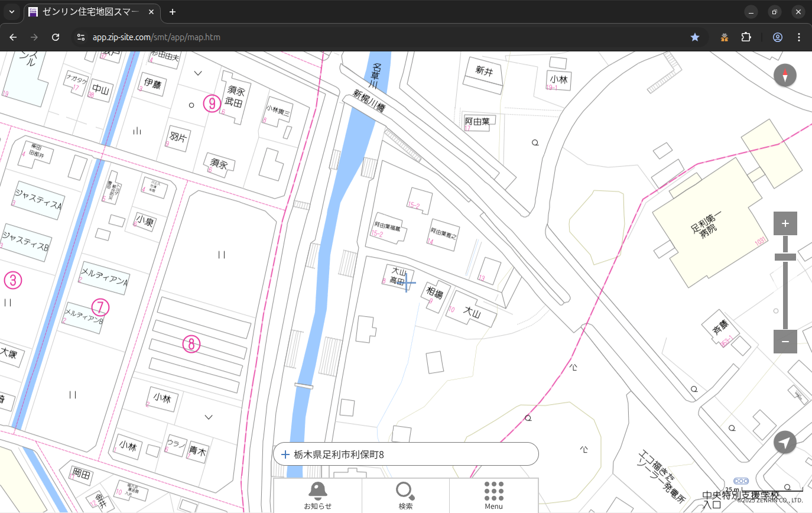812x513 pixels.
Task: Click the compass north indicator icon
Action: click(x=785, y=76)
